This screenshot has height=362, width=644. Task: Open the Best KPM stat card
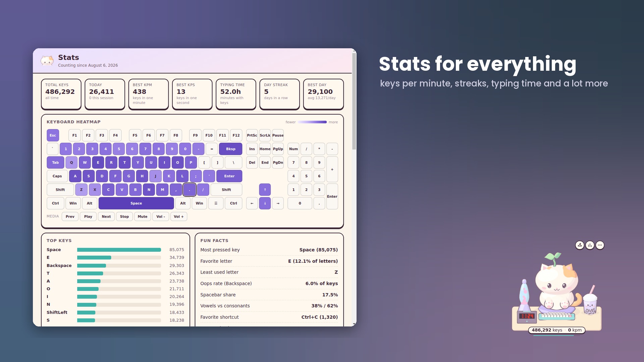149,94
